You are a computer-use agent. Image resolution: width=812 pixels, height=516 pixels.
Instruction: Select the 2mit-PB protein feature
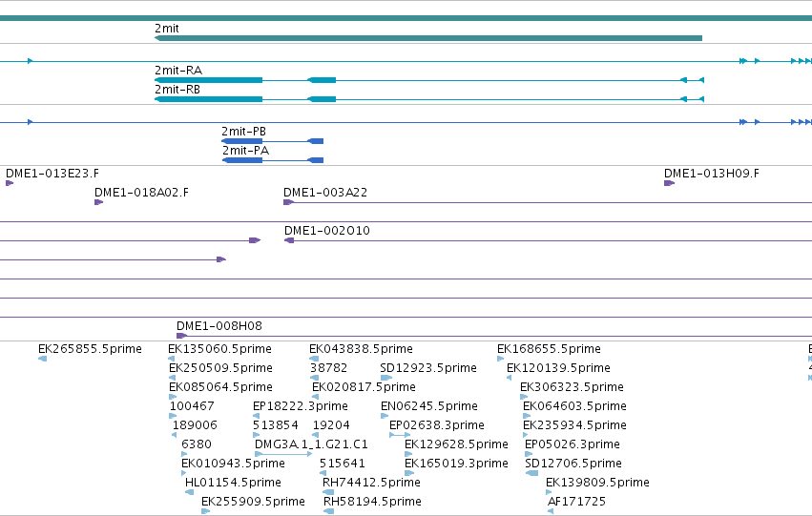(272, 141)
